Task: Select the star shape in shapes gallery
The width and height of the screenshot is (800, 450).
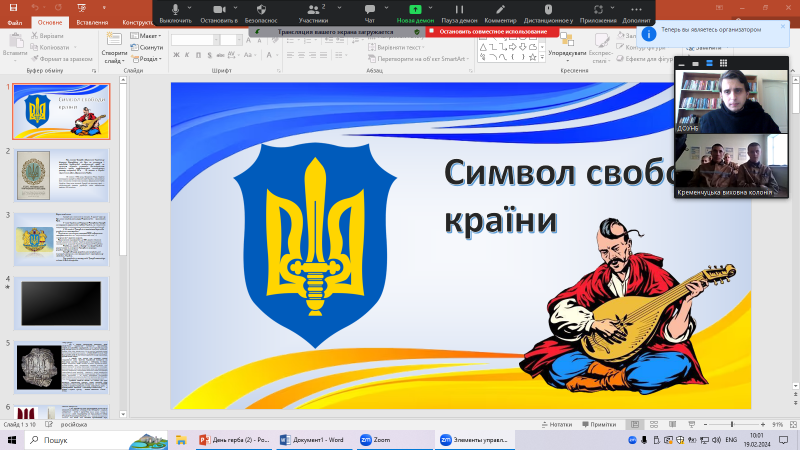Action: coord(533,57)
